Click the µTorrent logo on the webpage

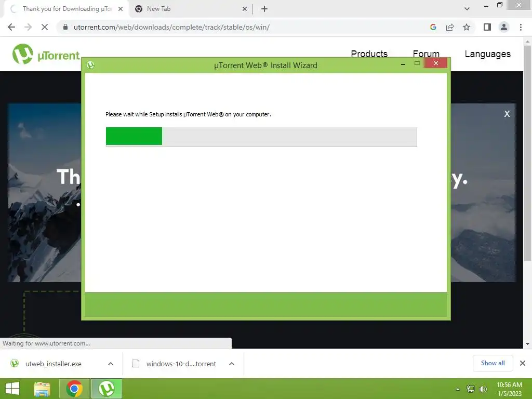46,54
